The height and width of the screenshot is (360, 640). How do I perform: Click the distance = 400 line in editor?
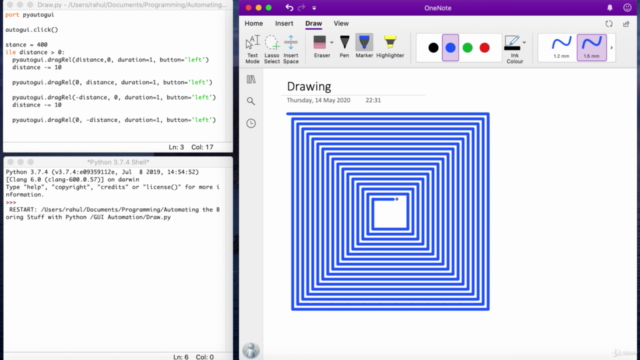coord(27,44)
